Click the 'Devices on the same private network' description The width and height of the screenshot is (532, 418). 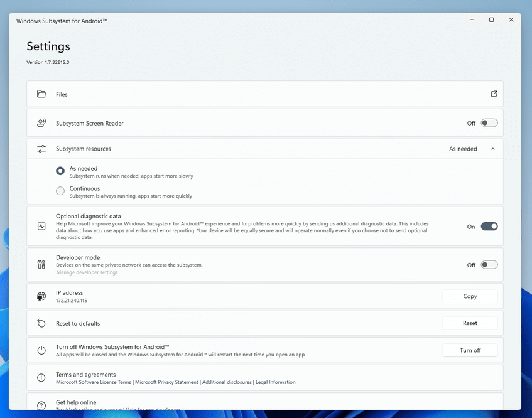tap(129, 265)
